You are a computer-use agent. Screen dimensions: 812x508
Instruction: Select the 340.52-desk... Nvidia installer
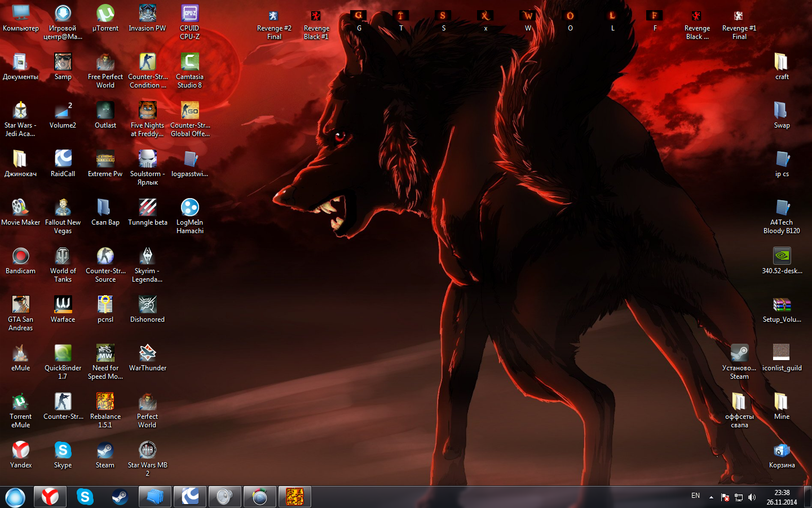[x=782, y=261]
